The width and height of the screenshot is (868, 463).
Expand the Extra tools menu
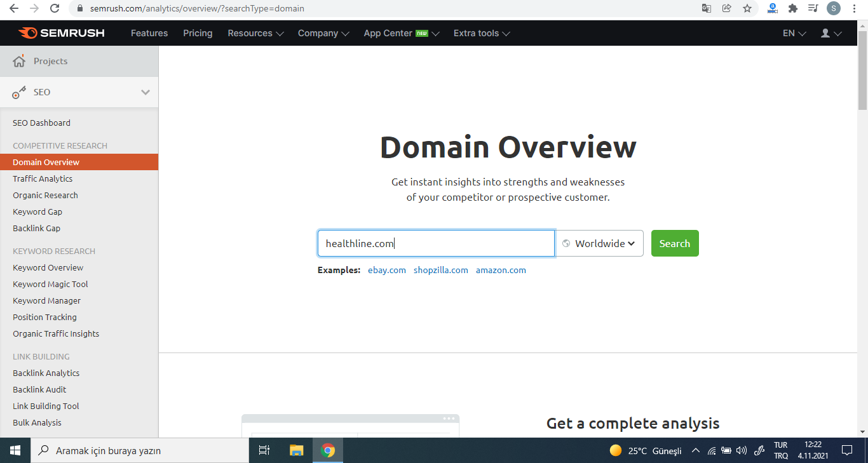point(482,33)
